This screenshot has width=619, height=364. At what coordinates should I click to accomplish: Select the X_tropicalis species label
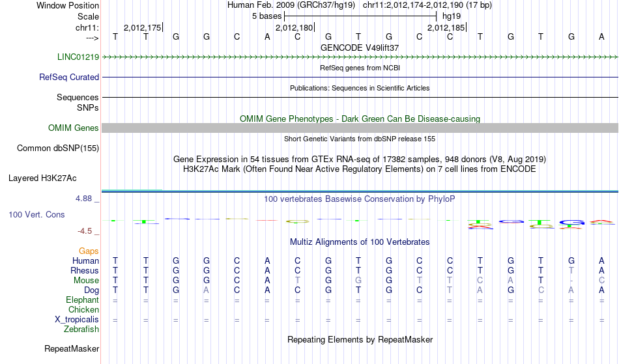click(x=77, y=320)
